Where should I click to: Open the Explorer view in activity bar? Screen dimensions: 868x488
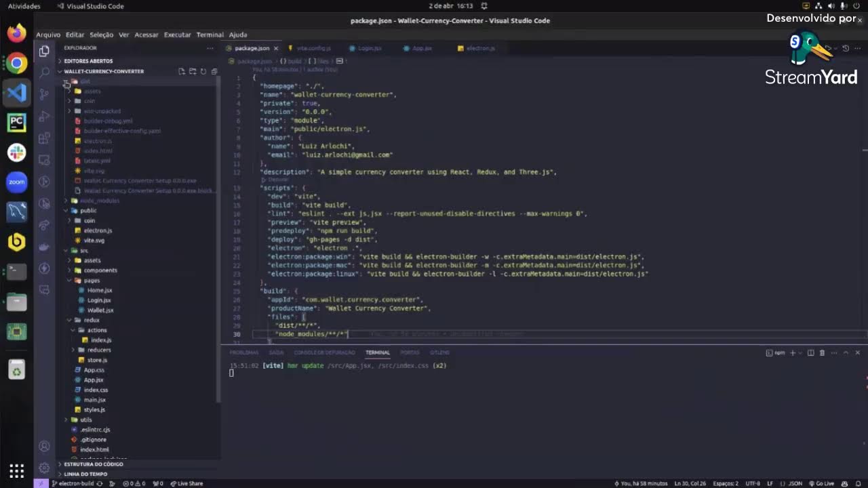click(44, 51)
